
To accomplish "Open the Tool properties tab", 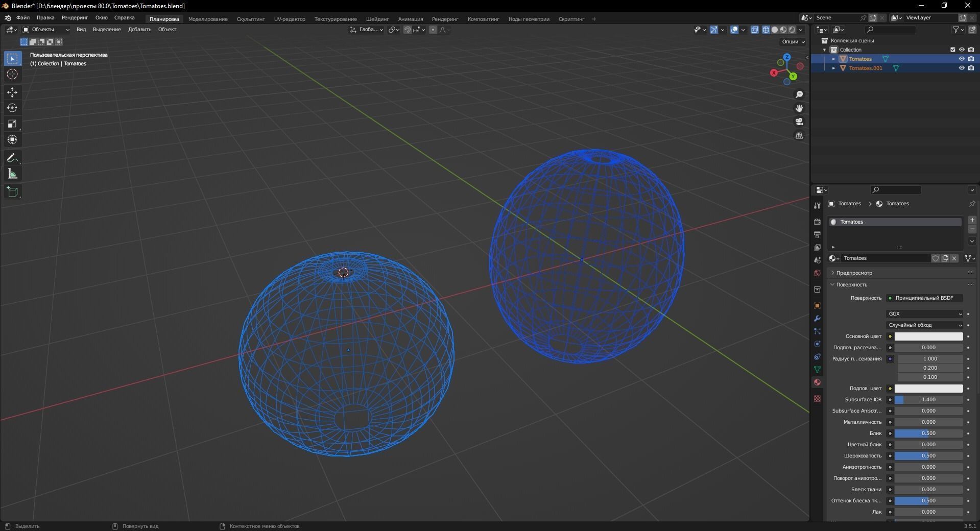I will (x=817, y=205).
